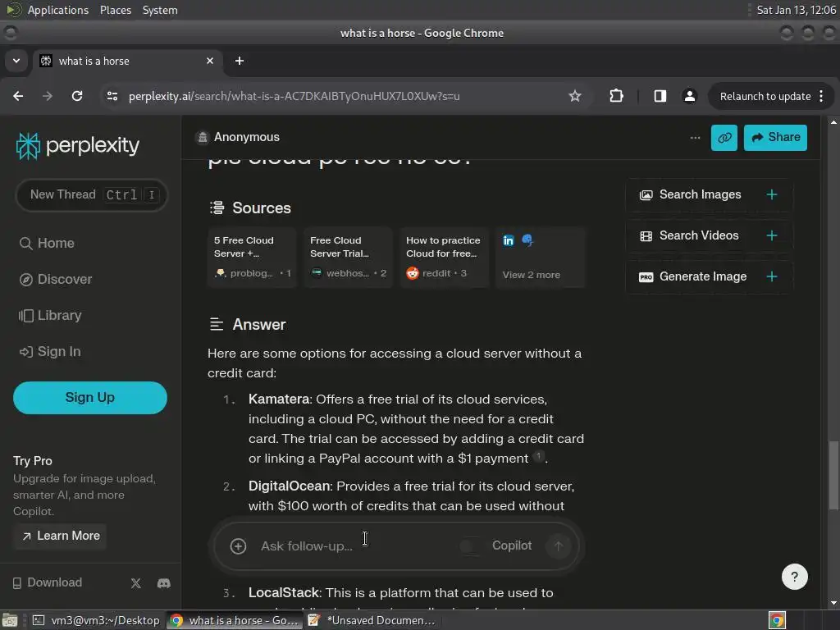Click the attach plus icon in follow-up box
Viewport: 840px width, 630px height.
238,546
